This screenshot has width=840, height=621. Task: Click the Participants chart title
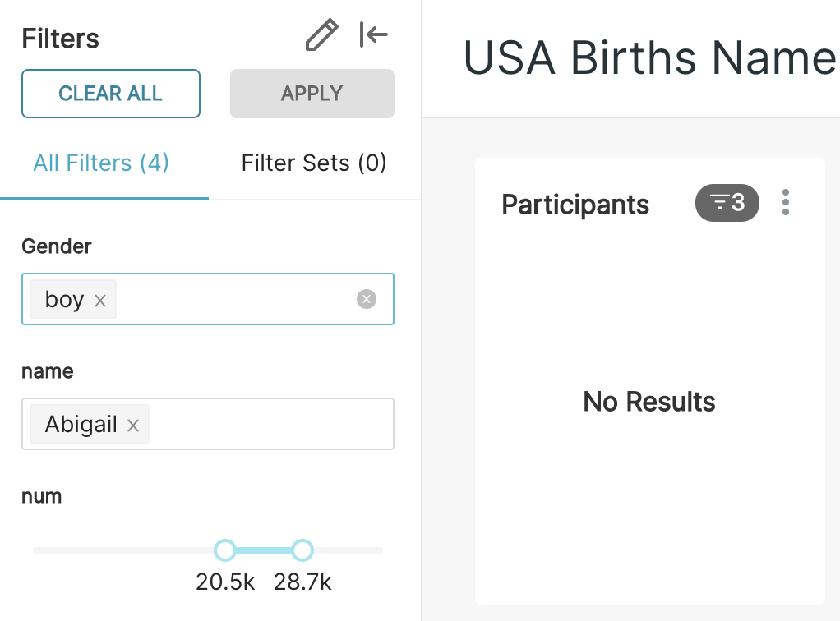575,205
